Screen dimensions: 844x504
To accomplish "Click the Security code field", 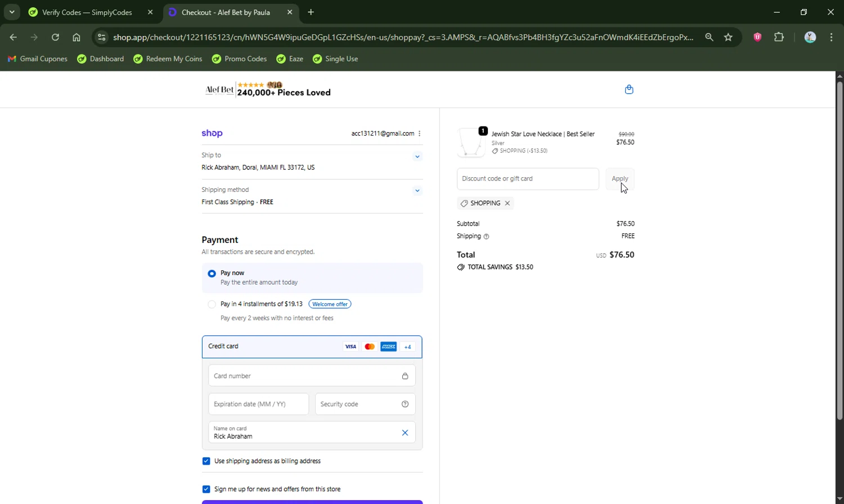I will click(365, 404).
